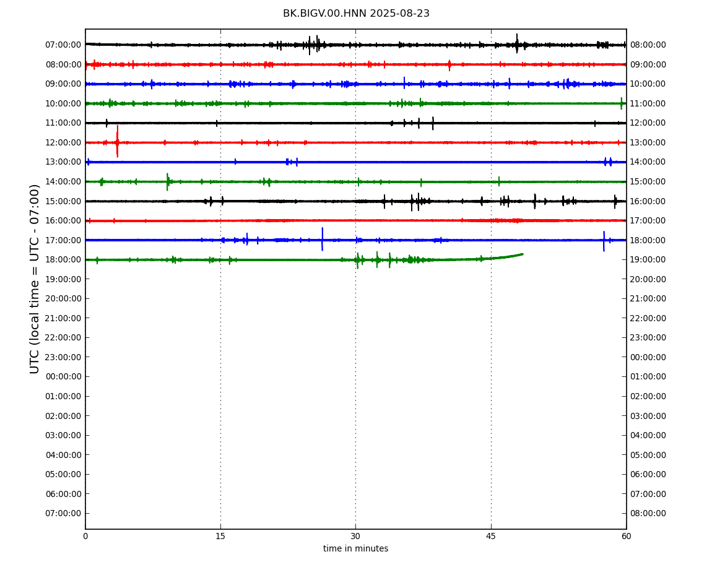This screenshot has width=712, height=588.
Task: Click the black burst on the 07:00:00 trace
Action: pyautogui.click(x=313, y=45)
